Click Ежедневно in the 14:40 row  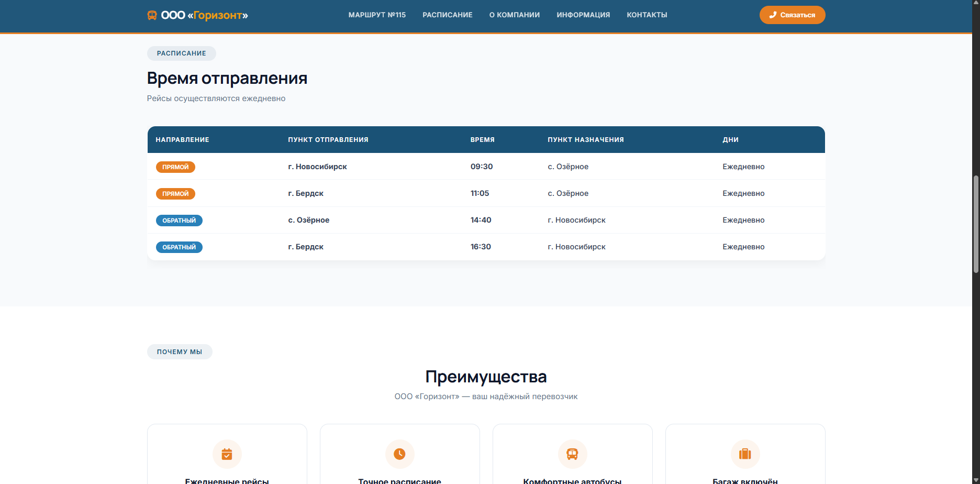[743, 220]
